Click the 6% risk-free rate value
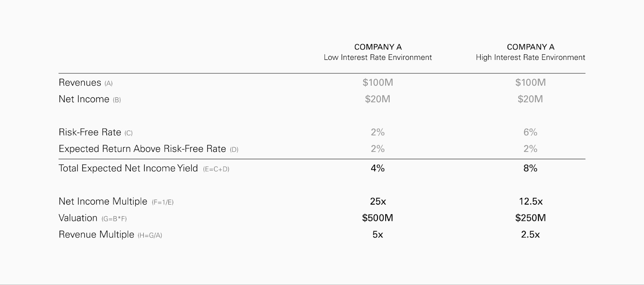The image size is (644, 285). (x=530, y=132)
